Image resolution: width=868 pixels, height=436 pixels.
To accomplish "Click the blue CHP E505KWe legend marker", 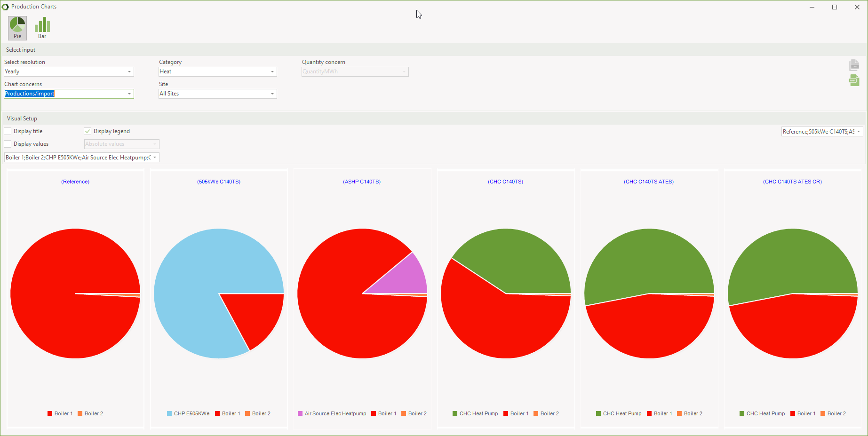I will click(x=169, y=413).
